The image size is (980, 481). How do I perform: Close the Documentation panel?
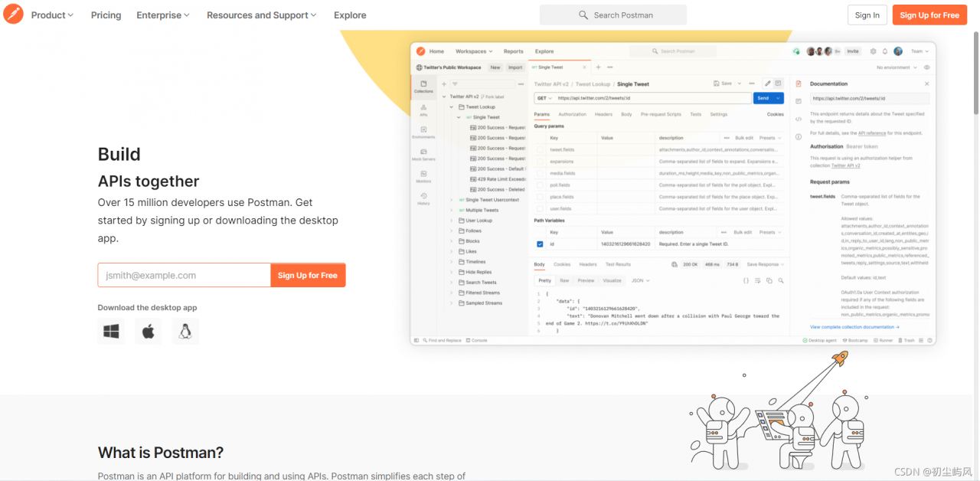[926, 83]
